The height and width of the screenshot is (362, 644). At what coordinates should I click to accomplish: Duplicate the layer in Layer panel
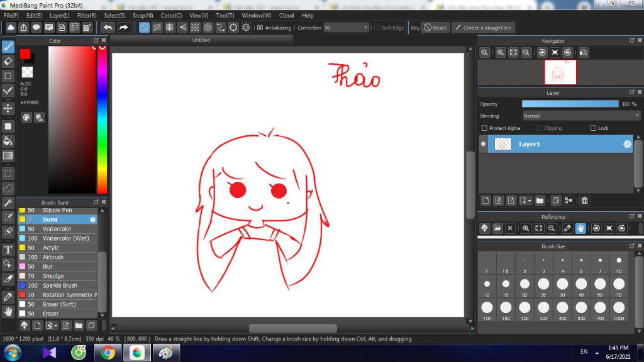[555, 200]
